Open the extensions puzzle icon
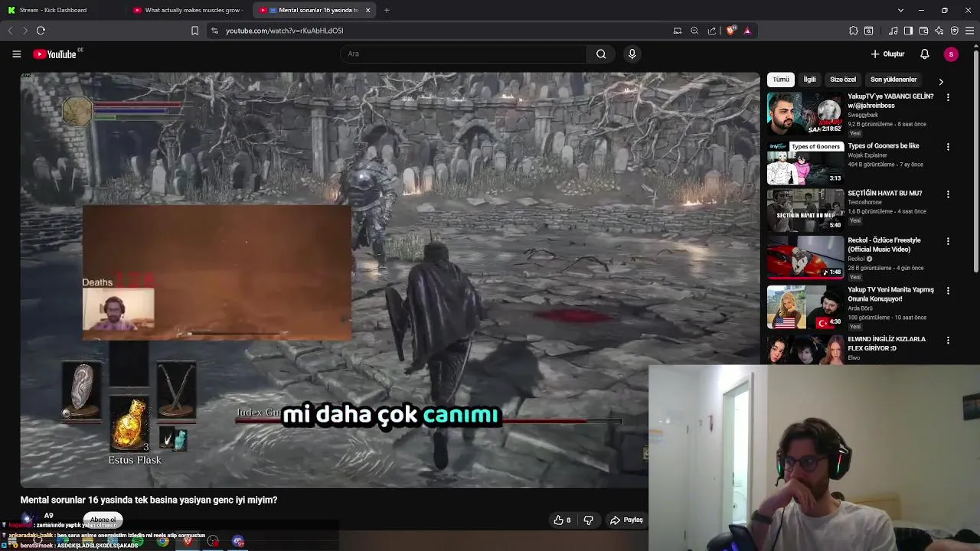Image resolution: width=980 pixels, height=551 pixels. pyautogui.click(x=854, y=31)
